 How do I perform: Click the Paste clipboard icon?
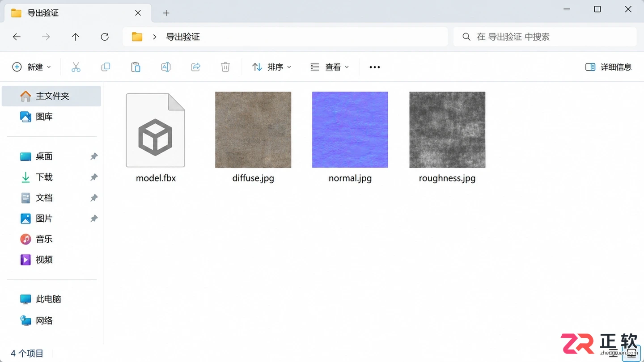[136, 67]
